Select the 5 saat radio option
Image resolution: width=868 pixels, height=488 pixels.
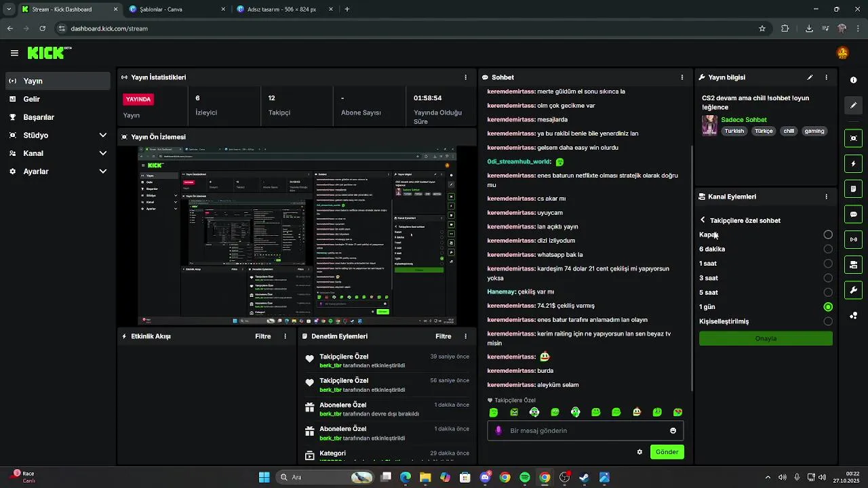tap(828, 292)
